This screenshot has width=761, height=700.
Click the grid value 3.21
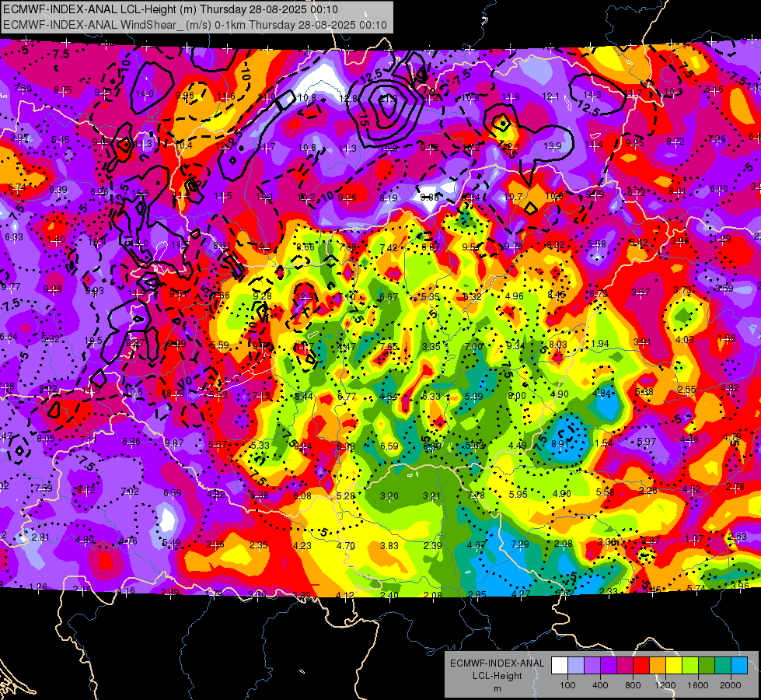point(431,496)
